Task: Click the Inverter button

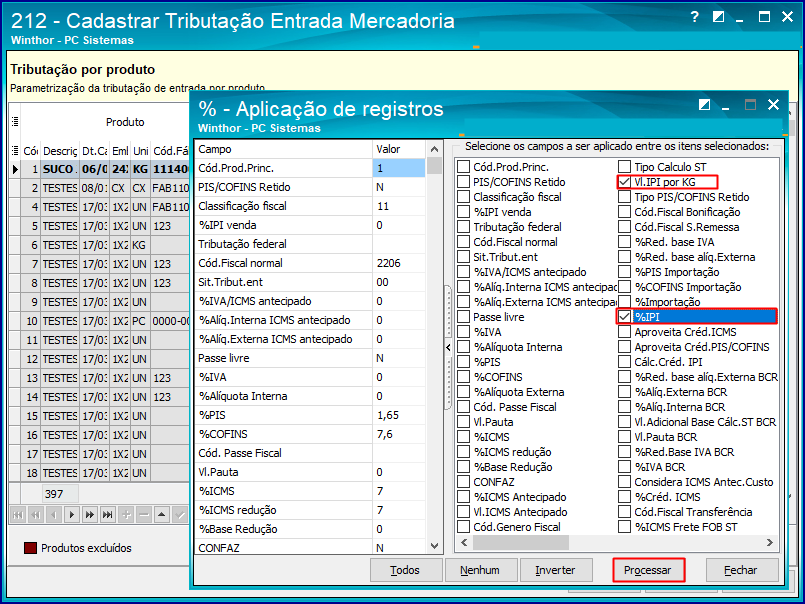Action: pyautogui.click(x=555, y=570)
